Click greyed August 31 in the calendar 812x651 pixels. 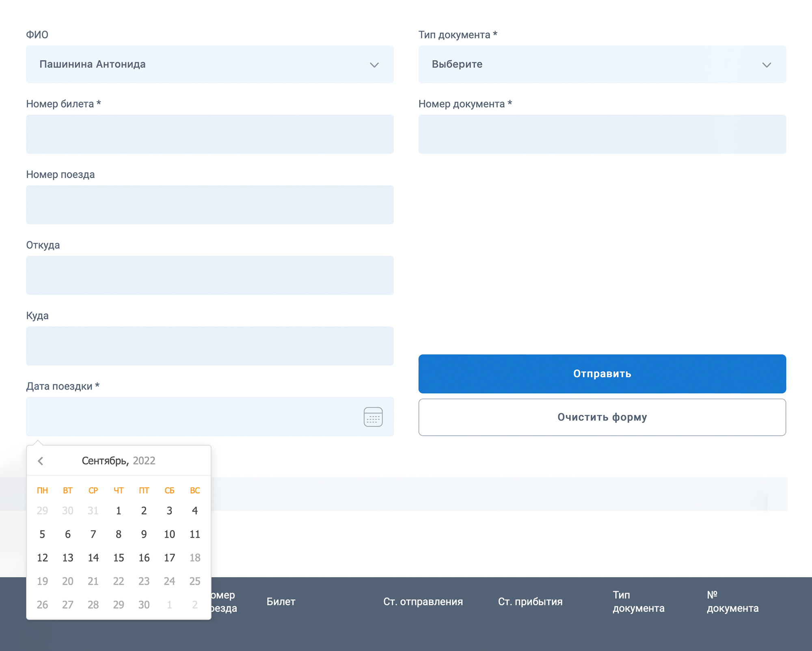[x=93, y=511]
